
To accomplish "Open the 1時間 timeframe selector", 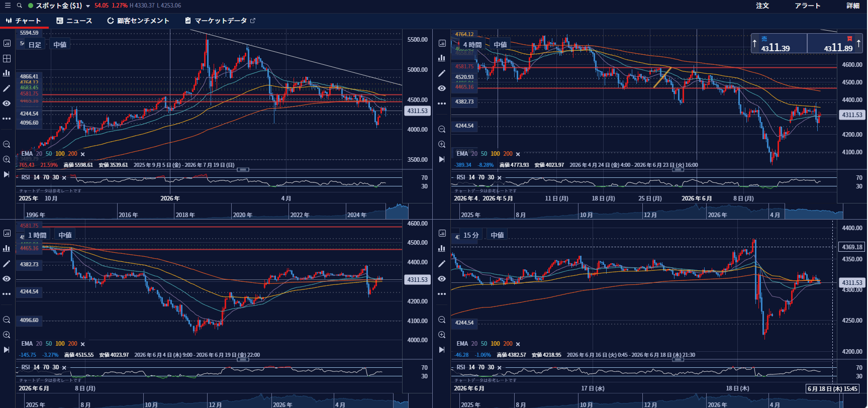I will pyautogui.click(x=37, y=235).
